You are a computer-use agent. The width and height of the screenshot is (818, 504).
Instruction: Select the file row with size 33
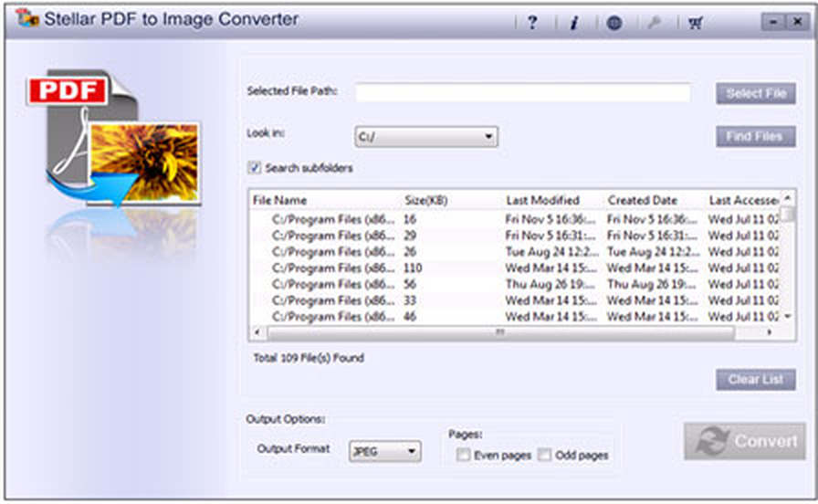point(515,300)
